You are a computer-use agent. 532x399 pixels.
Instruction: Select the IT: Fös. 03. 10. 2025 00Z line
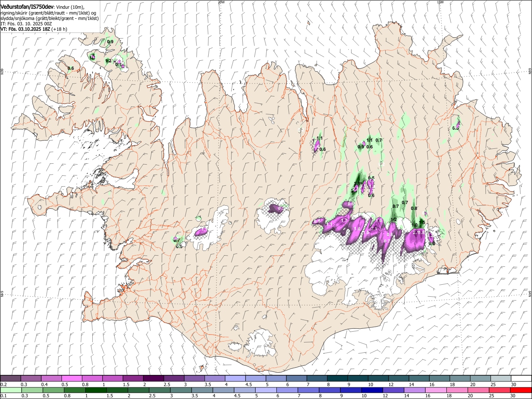(26, 24)
